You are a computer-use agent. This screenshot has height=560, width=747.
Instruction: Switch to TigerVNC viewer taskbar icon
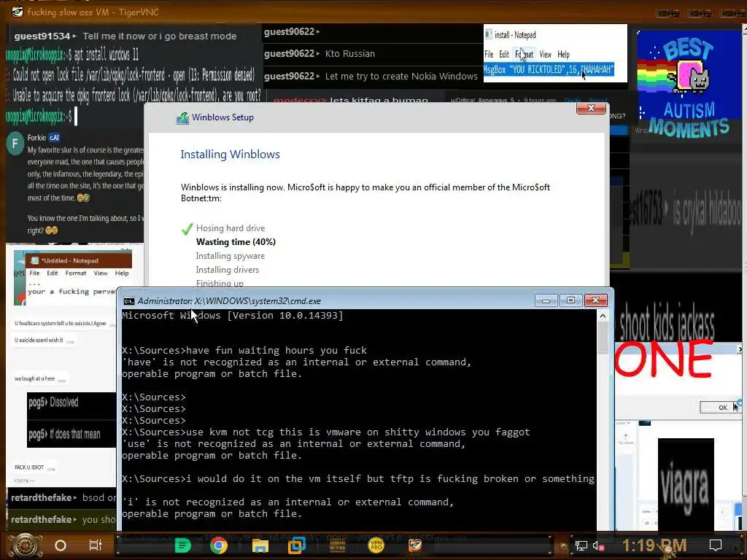(x=415, y=545)
